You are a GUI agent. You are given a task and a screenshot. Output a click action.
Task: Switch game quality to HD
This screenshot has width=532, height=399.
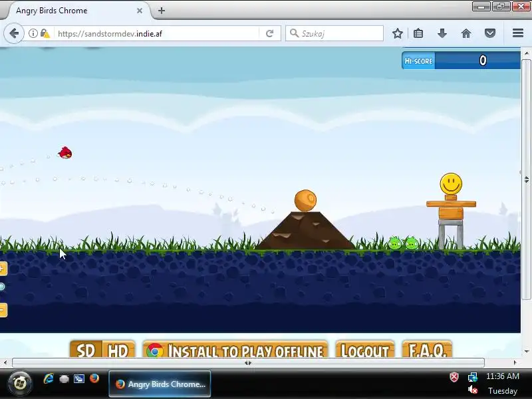point(118,350)
